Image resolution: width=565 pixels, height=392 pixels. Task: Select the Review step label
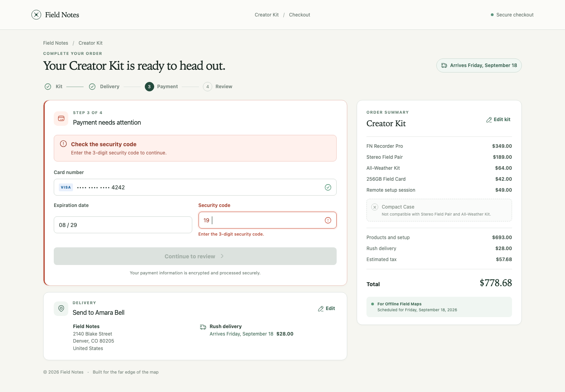point(224,87)
